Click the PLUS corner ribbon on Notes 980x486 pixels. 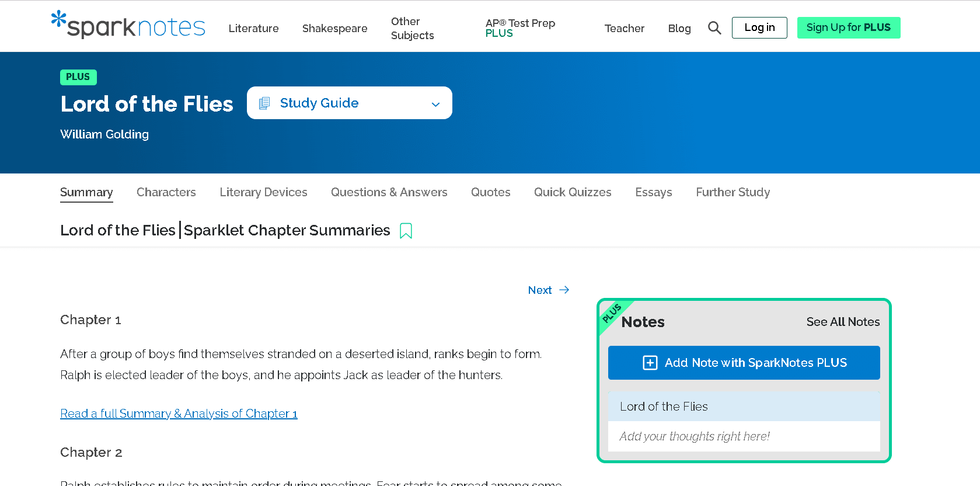coord(611,314)
